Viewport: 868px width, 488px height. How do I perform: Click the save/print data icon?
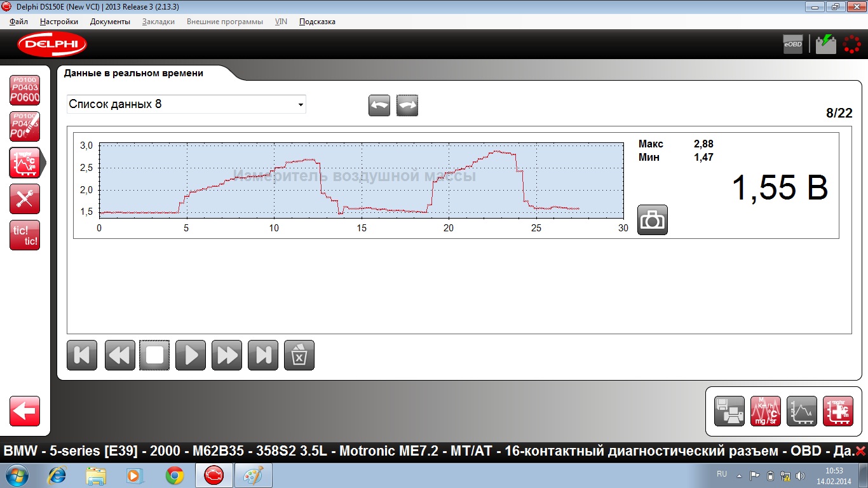pos(729,411)
